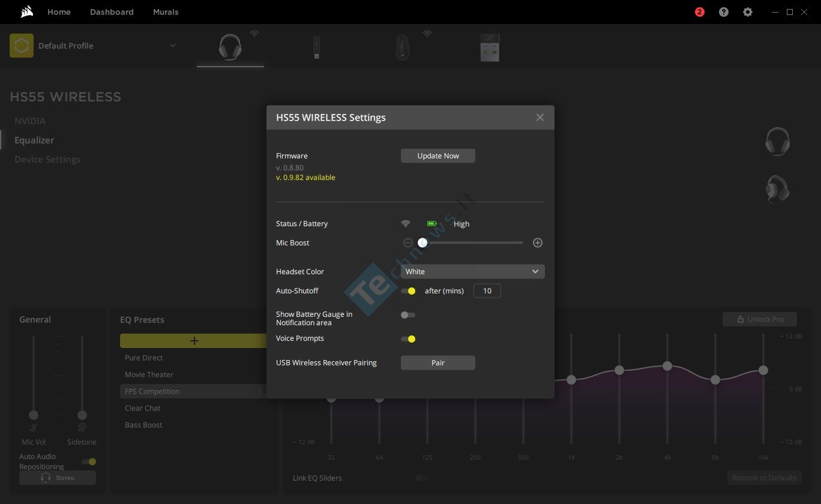The image size is (821, 504).
Task: Enable Show Battery Gauge in Notification area
Action: pyautogui.click(x=408, y=315)
